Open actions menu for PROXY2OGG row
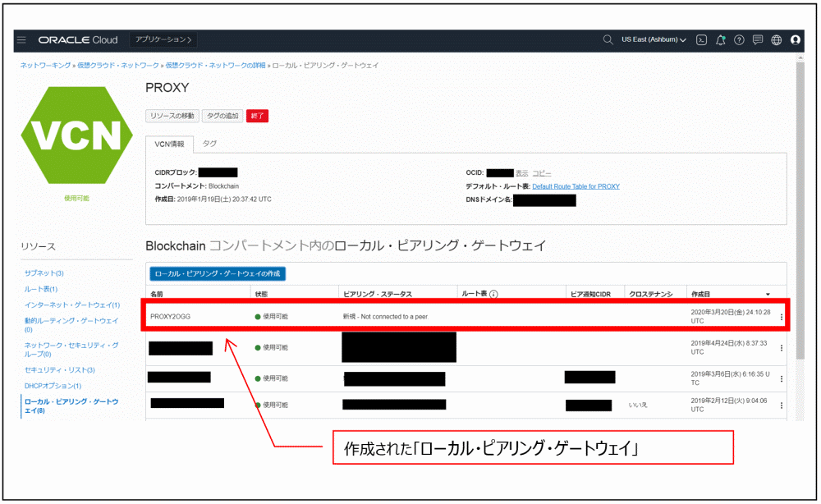This screenshot has width=821, height=504. [x=782, y=317]
